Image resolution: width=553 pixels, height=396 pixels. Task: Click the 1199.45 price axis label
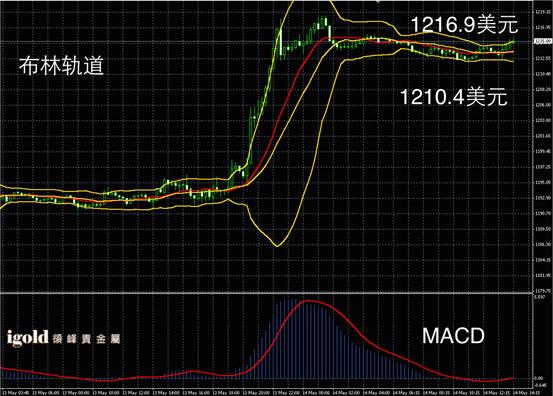tap(543, 151)
